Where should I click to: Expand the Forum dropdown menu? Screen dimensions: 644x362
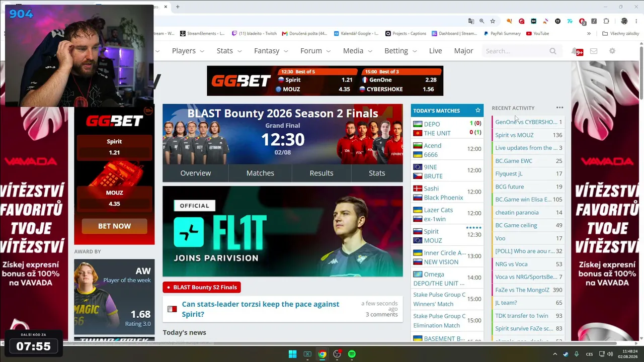coord(315,51)
